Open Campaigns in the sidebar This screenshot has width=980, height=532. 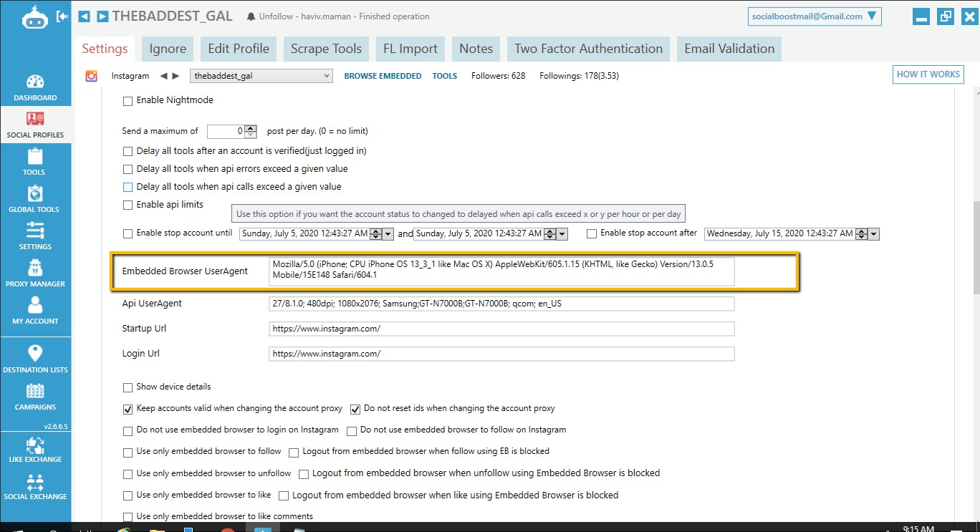click(x=35, y=397)
